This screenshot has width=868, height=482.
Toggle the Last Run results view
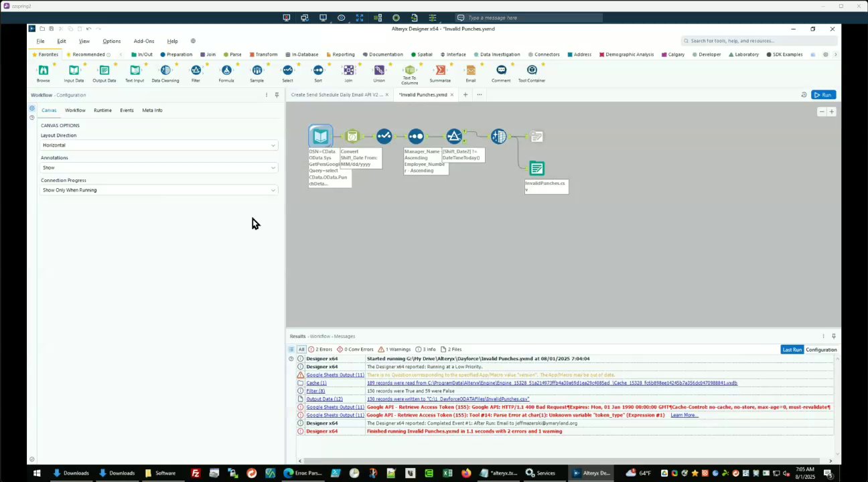click(x=792, y=349)
